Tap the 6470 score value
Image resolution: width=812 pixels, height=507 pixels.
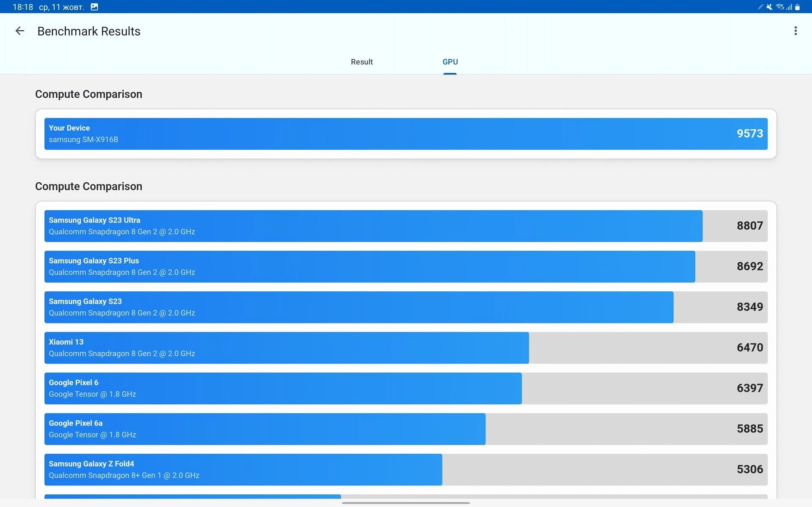point(749,348)
